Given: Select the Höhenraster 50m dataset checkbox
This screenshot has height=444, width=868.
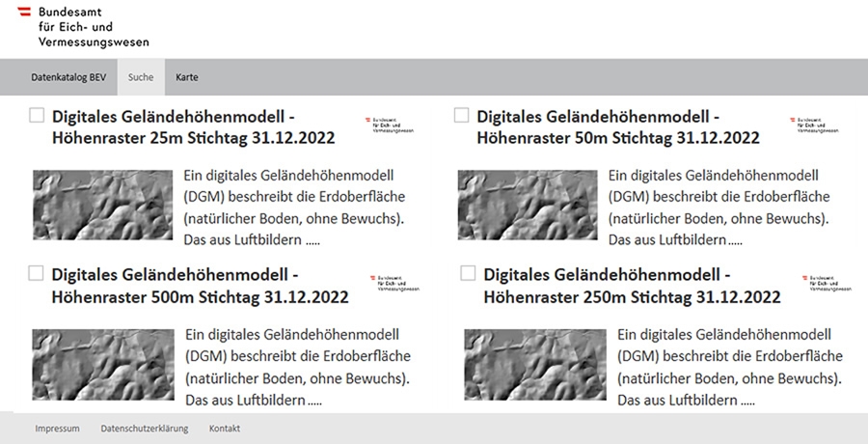Looking at the screenshot, I should [461, 116].
